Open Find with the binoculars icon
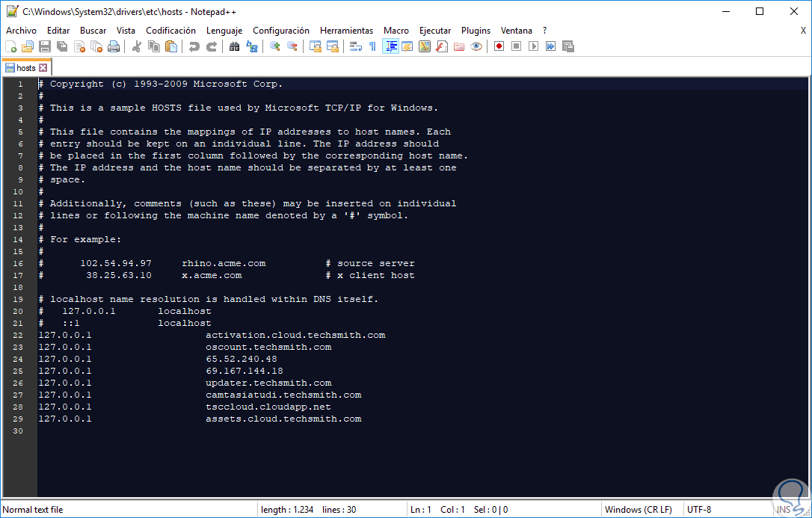The image size is (812, 518). 235,46
